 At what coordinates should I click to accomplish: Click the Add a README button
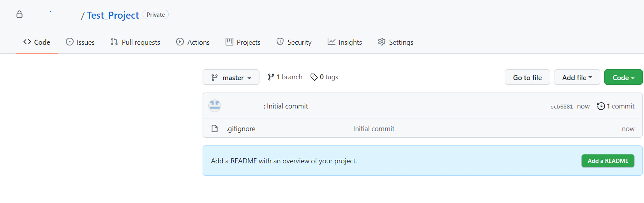point(607,161)
